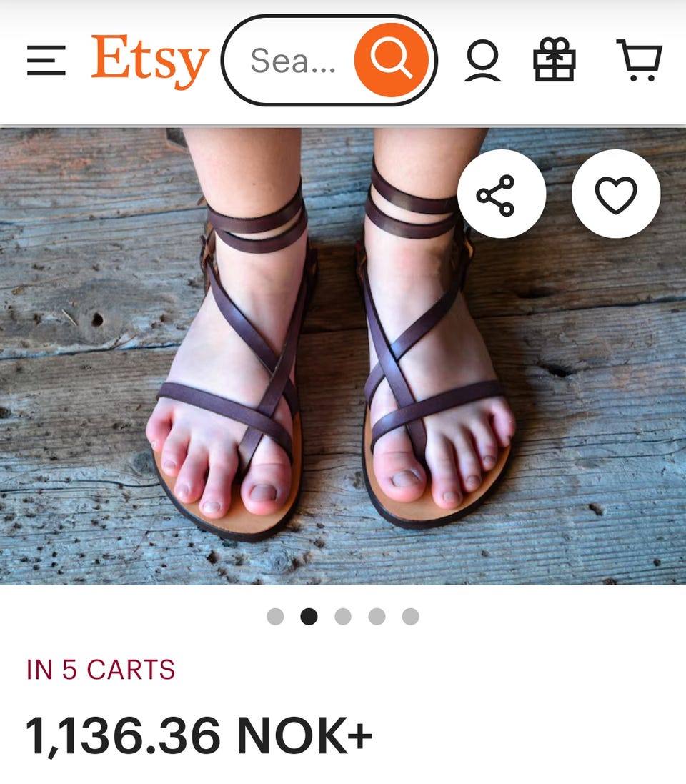Click the 1,136.36 NOK+ price
This screenshot has width=686, height=784.
pyautogui.click(x=199, y=735)
